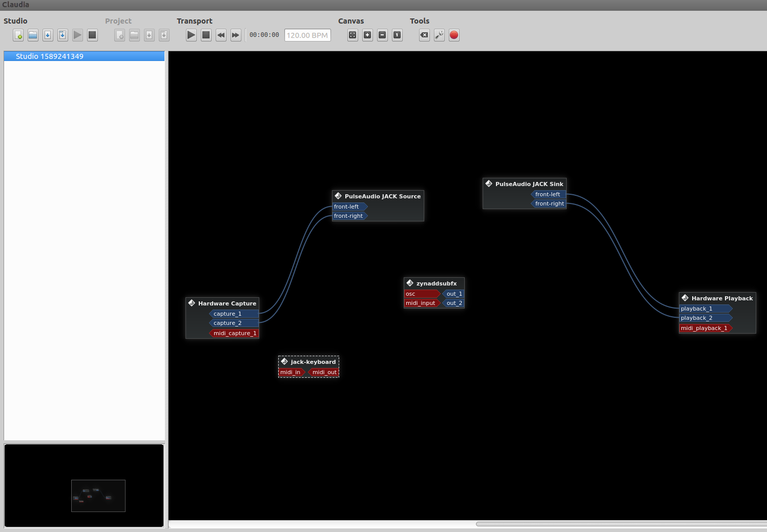Click the red render record button
Viewport: 767px width, 532px height.
click(x=454, y=35)
